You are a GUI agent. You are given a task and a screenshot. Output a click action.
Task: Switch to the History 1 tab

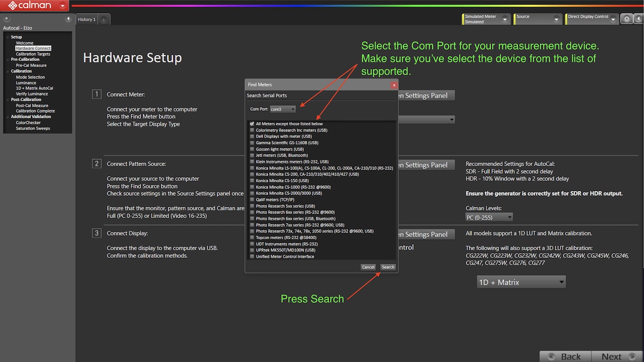pos(87,20)
